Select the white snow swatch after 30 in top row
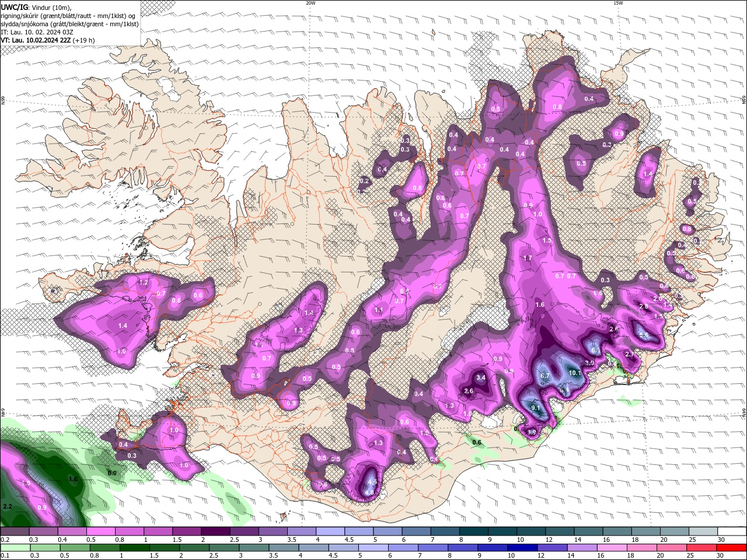747x560 pixels. point(732,531)
